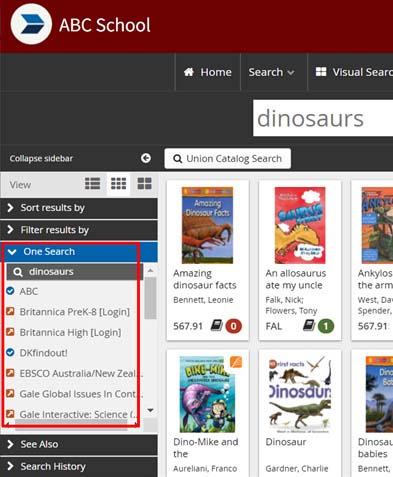This screenshot has height=477, width=393.
Task: Click call number FAL
Action: pyautogui.click(x=274, y=326)
